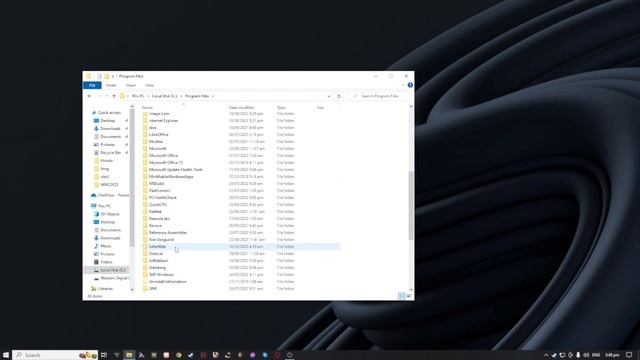Sort by the Name column header

tap(147, 107)
